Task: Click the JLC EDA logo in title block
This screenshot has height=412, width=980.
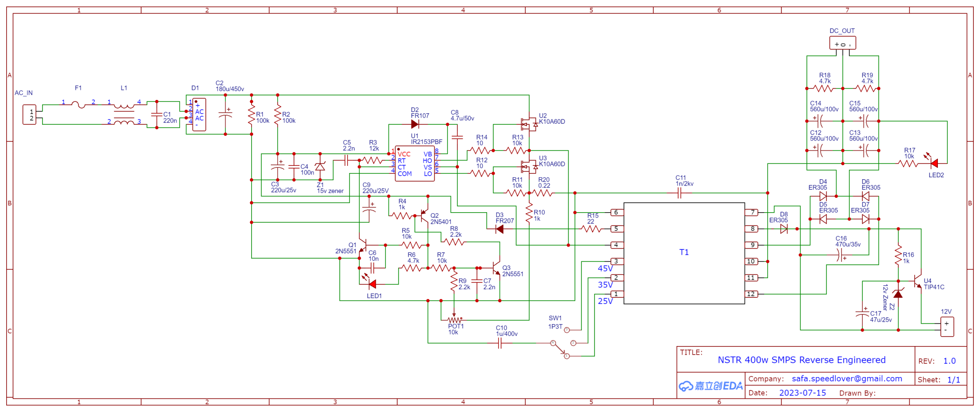Action: (711, 386)
